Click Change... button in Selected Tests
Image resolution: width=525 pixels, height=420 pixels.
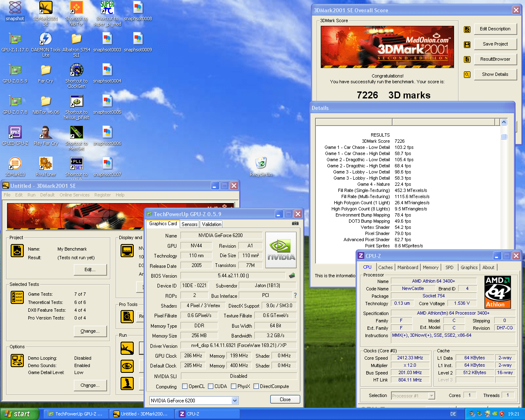pyautogui.click(x=90, y=331)
